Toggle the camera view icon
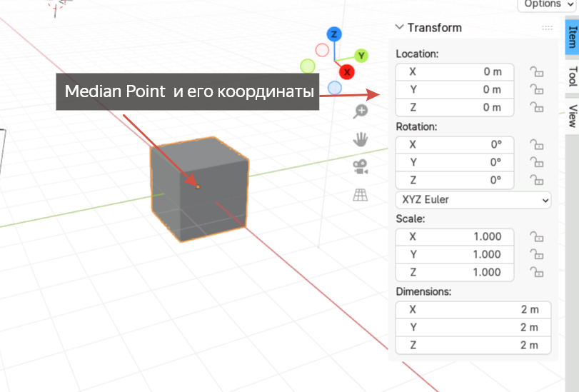 361,167
